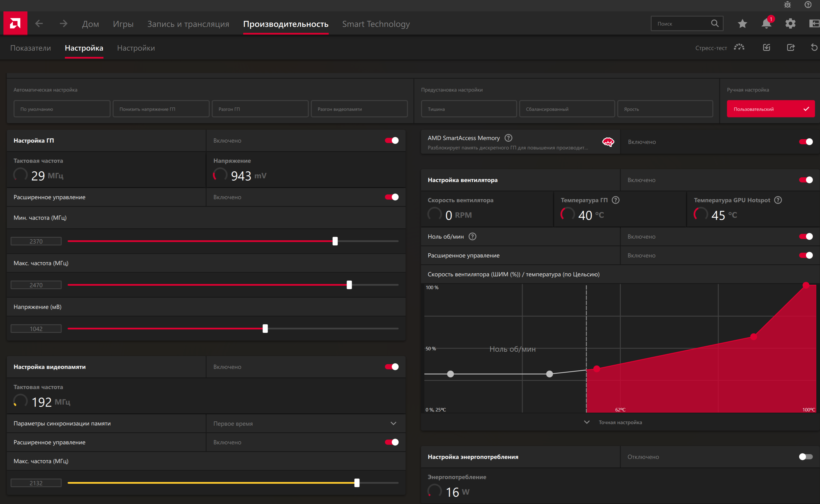Disable the Ноль об/мин toggle
Viewport: 820px width, 504px height.
pyautogui.click(x=806, y=236)
